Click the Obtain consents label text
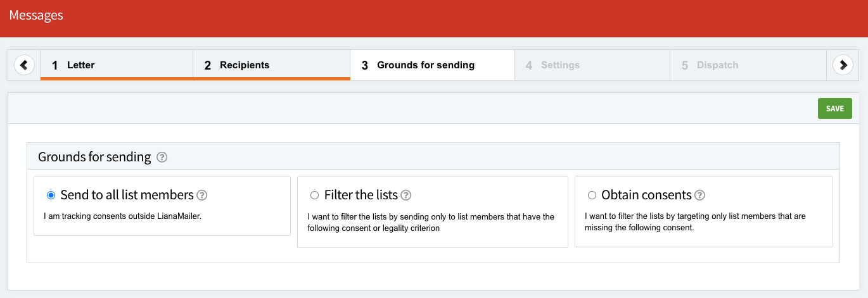This screenshot has width=868, height=298. coord(646,195)
